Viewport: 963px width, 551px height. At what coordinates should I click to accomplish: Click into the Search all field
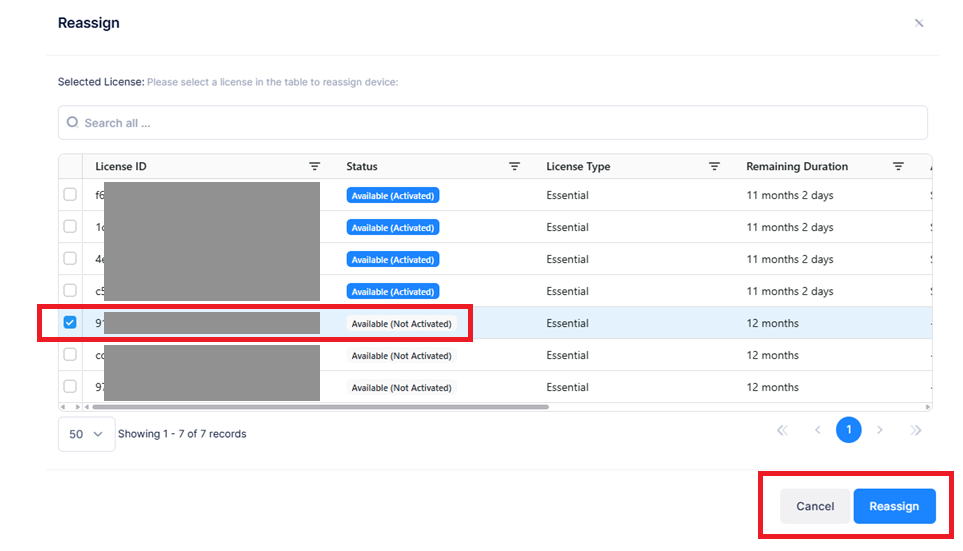point(500,123)
